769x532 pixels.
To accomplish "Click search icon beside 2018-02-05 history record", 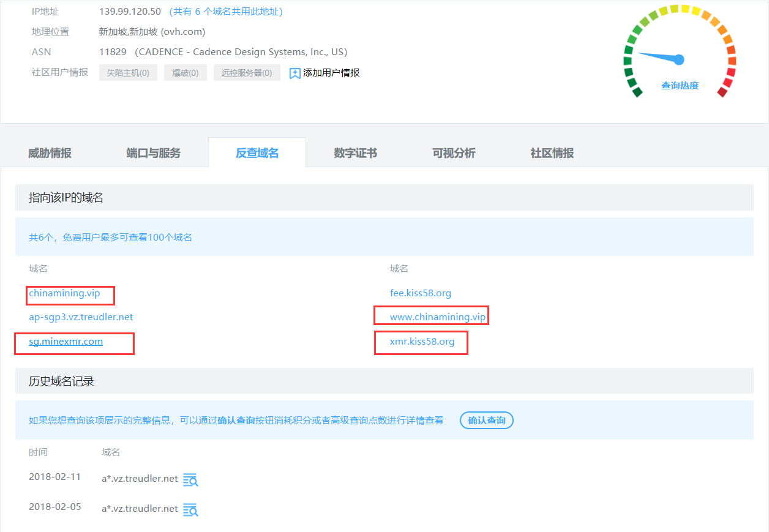I will tap(190, 509).
